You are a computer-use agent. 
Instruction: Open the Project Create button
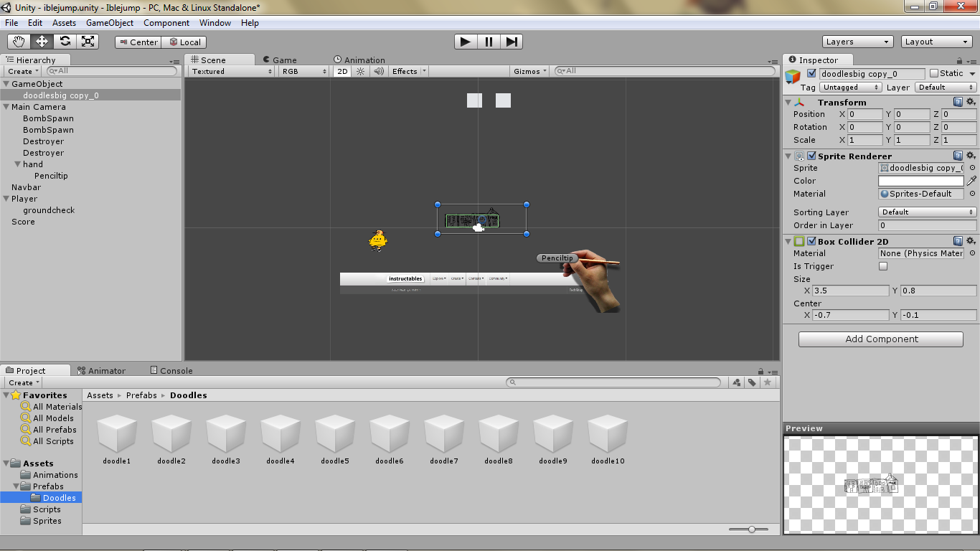pyautogui.click(x=23, y=382)
